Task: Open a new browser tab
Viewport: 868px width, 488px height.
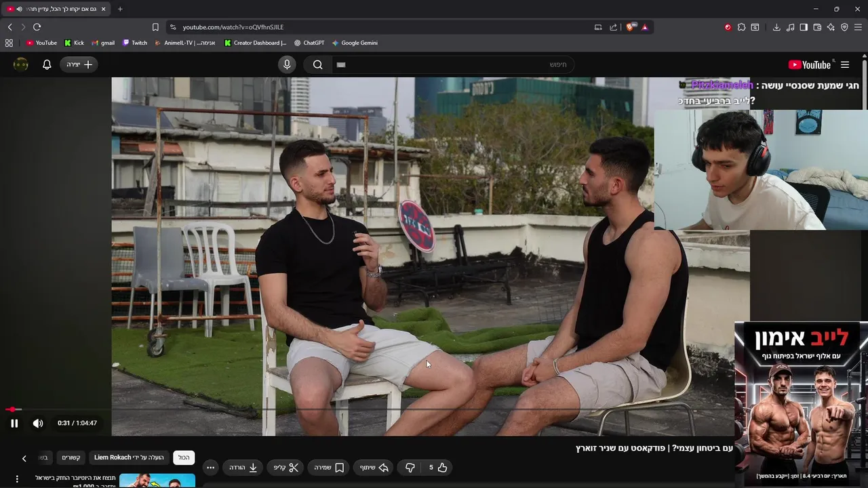Action: pos(120,9)
